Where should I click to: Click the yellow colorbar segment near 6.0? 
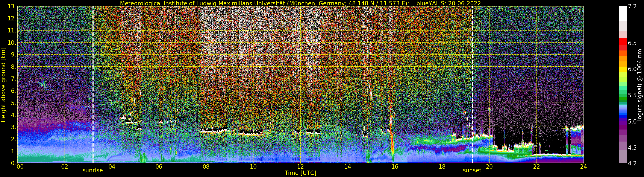[x=623, y=69]
